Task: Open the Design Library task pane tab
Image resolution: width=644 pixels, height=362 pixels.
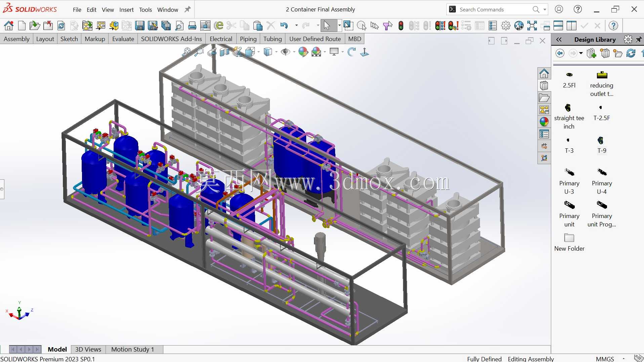Action: 544,85
